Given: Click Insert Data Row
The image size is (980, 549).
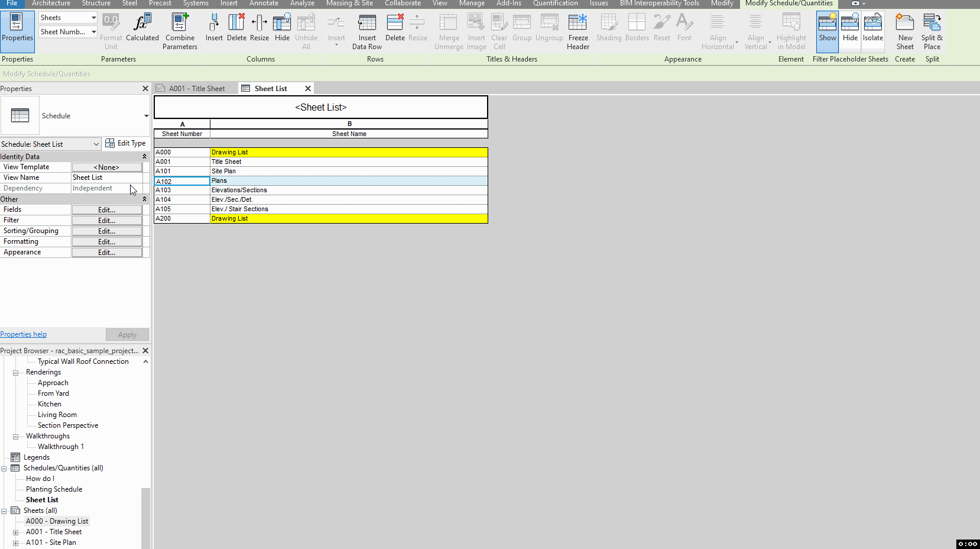Looking at the screenshot, I should 367,32.
